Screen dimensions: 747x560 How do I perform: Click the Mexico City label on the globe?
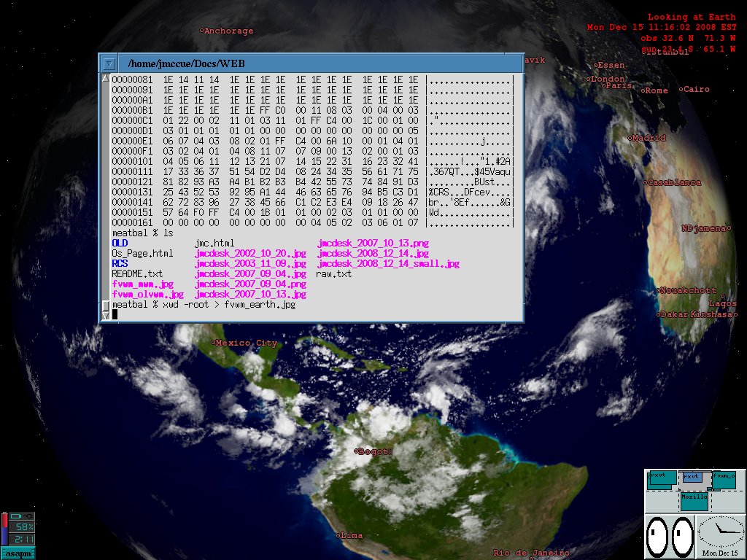click(244, 343)
